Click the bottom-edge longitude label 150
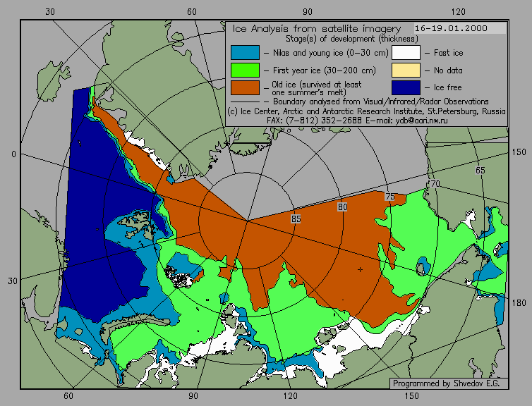 [x=412, y=395]
